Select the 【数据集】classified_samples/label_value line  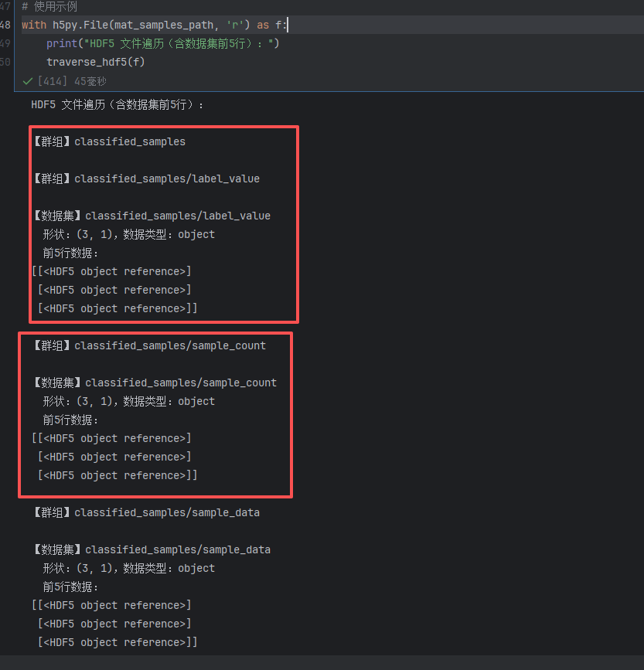coord(152,216)
